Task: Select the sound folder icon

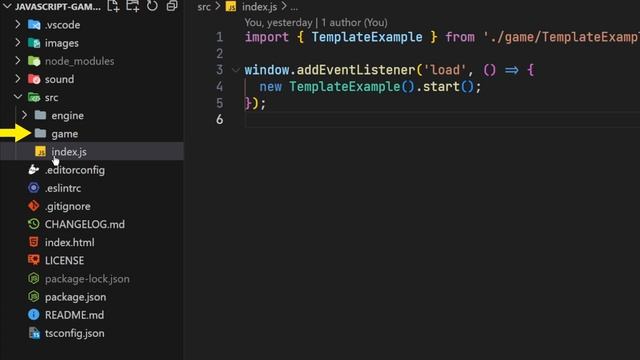Action: [x=34, y=79]
